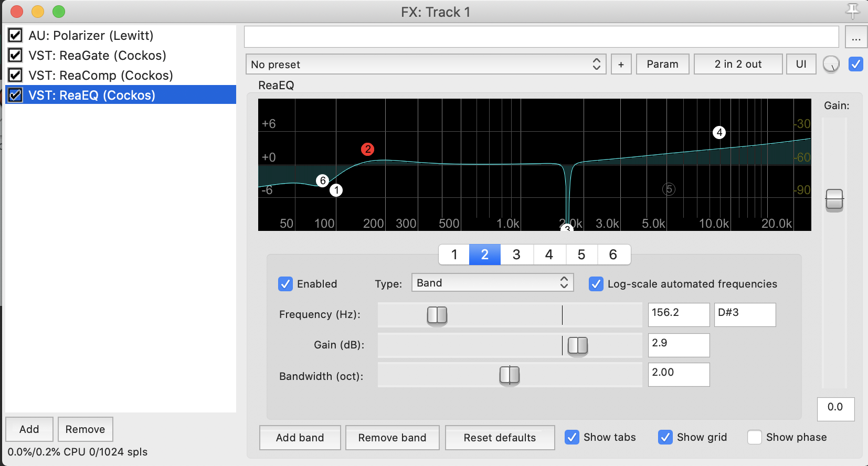Click the disabled band 5 node
This screenshot has width=868, height=466.
669,189
